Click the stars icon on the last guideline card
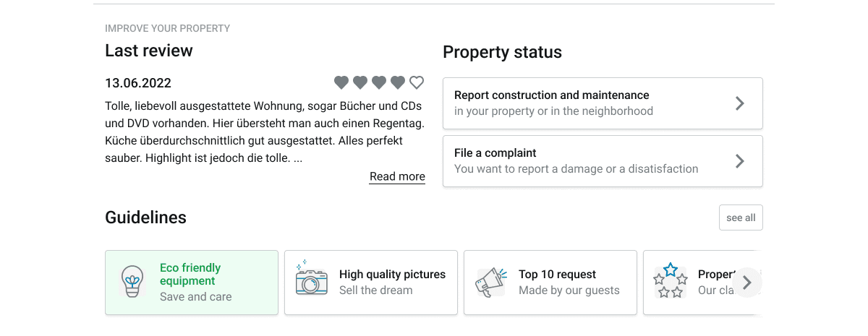 point(670,281)
